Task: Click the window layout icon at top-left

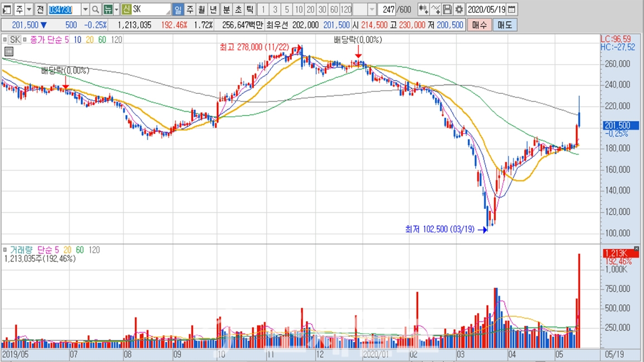Action: (7, 9)
